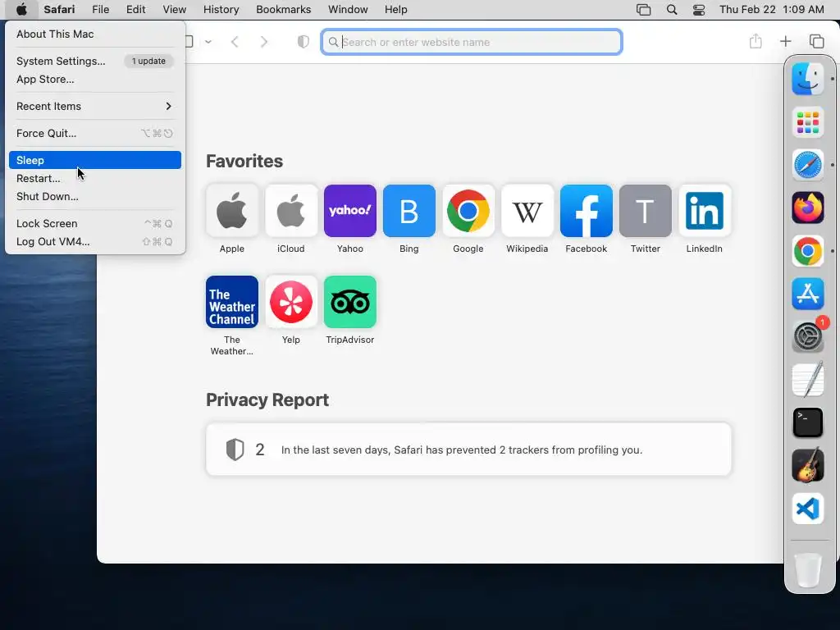Click the privacy shield toolbar icon

[x=304, y=42]
